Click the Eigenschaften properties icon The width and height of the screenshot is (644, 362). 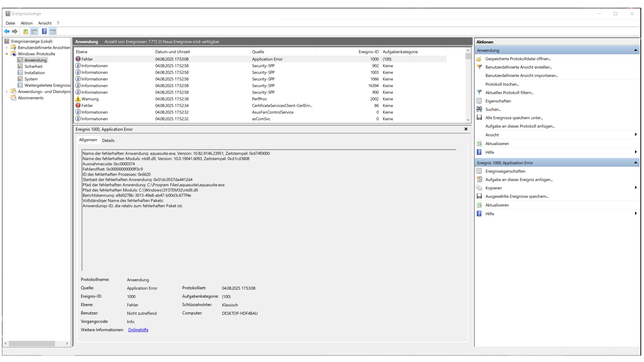pos(479,101)
